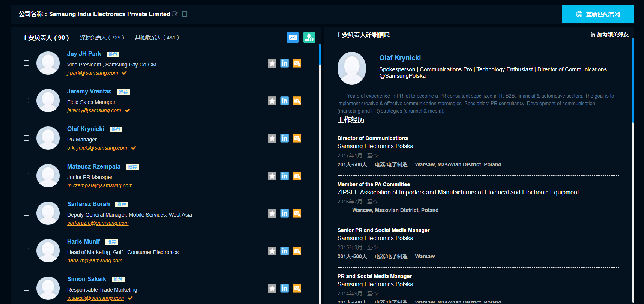Open Olaf Krynicki's LinkedIn icon in list
The image size is (644, 304).
pos(285,138)
